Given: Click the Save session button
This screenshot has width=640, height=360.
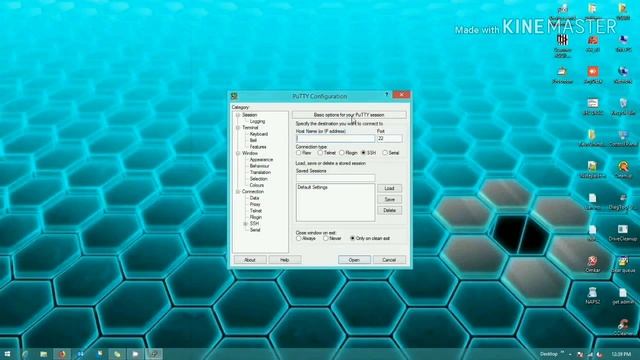Looking at the screenshot, I should point(389,199).
